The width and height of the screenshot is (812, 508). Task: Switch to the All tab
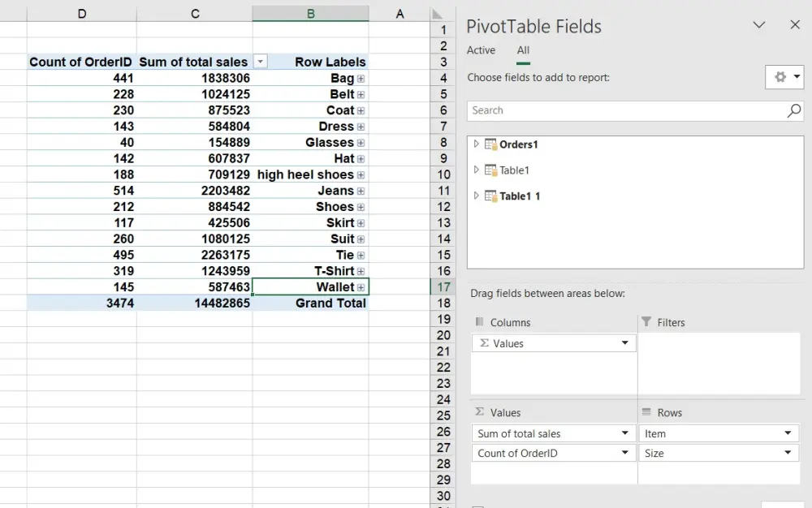pos(523,50)
